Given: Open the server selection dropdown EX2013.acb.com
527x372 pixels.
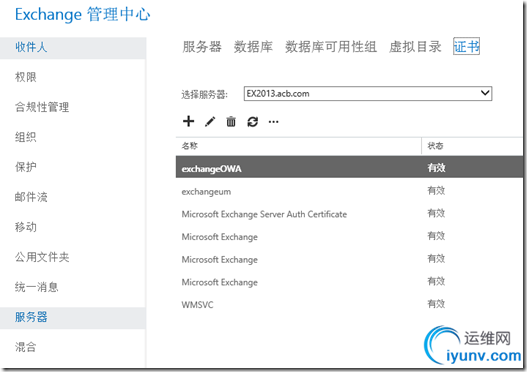Looking at the screenshot, I should 368,93.
